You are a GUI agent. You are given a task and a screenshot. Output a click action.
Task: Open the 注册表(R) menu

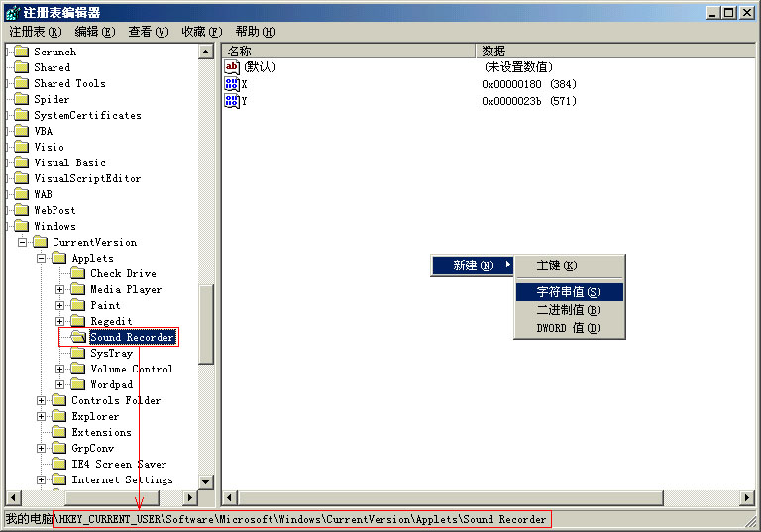[x=36, y=32]
